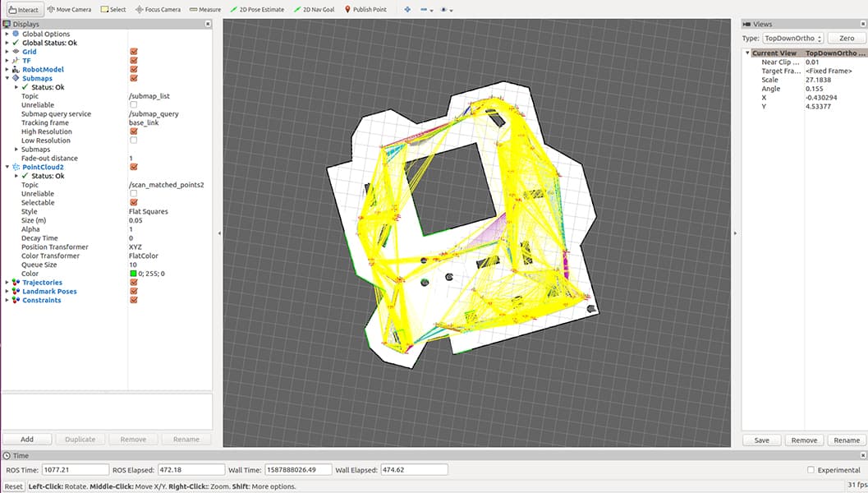The height and width of the screenshot is (493, 868).
Task: Open the PointCloud2 green color swatch
Action: point(133,273)
